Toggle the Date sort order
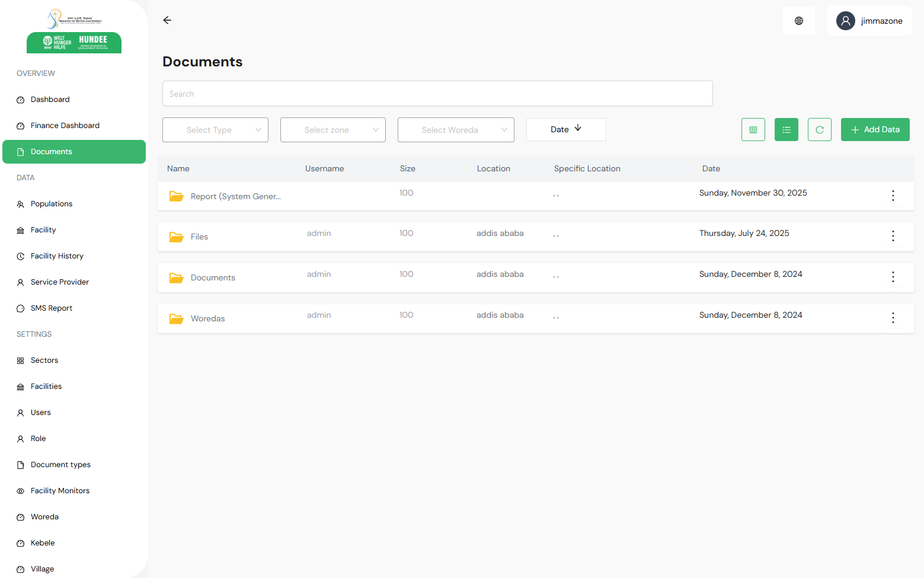Viewport: 924px width, 578px height. (565, 129)
